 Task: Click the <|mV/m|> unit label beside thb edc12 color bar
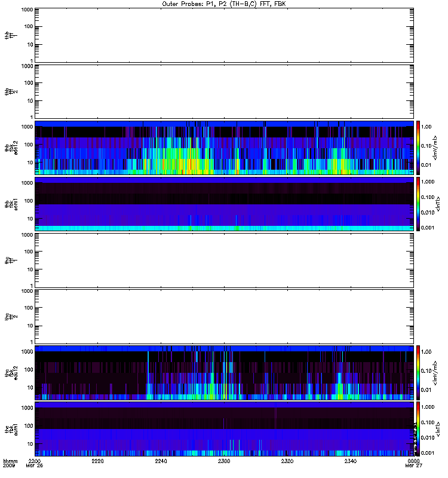coord(435,148)
